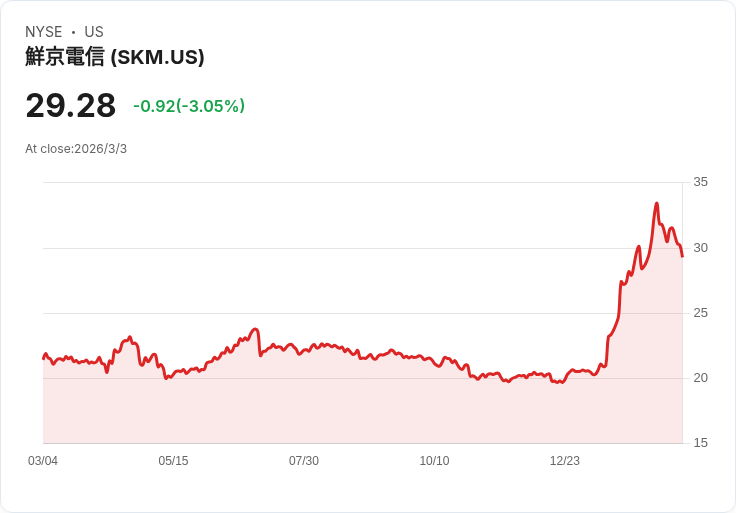Click the 35 y-axis label
Image resolution: width=736 pixels, height=513 pixels.
point(700,182)
